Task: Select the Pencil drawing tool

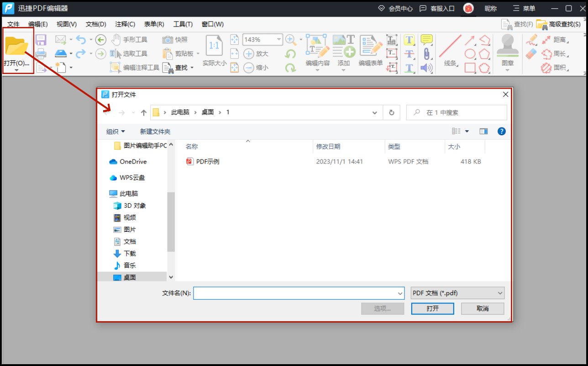Action: pos(531,40)
